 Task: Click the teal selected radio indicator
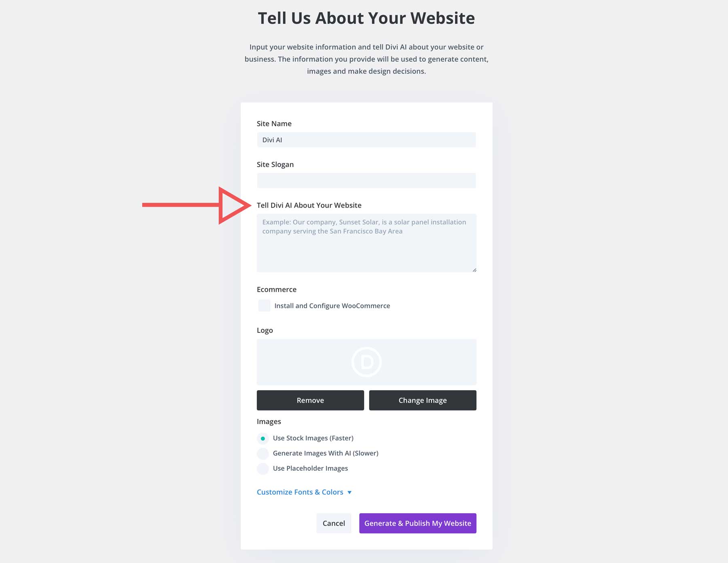tap(263, 438)
